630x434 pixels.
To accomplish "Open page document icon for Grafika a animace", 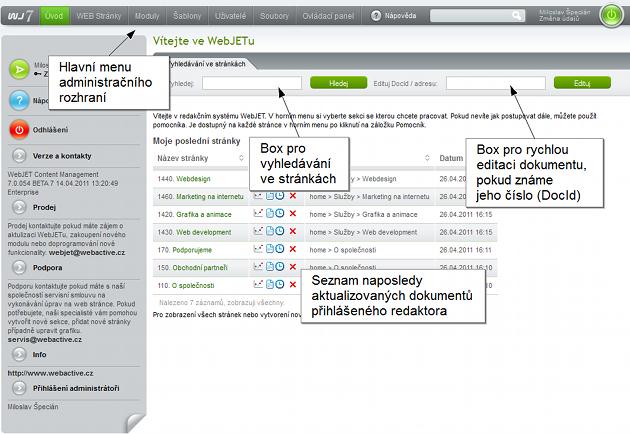I will click(x=270, y=213).
